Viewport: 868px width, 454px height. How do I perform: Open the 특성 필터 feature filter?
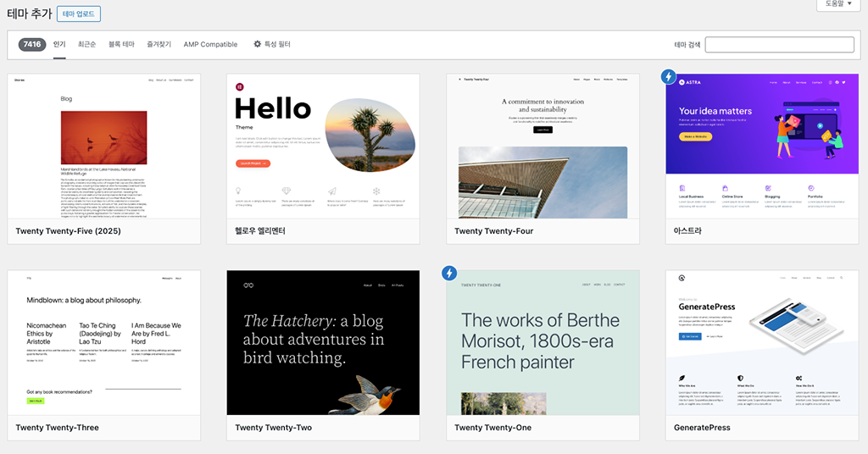point(272,44)
